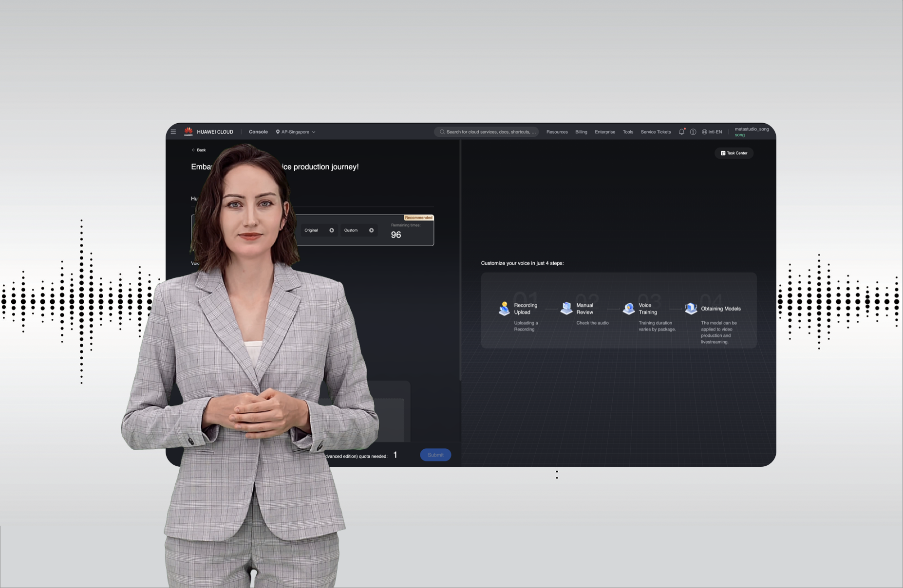
Task: Select the Billing menu item
Action: click(x=581, y=131)
